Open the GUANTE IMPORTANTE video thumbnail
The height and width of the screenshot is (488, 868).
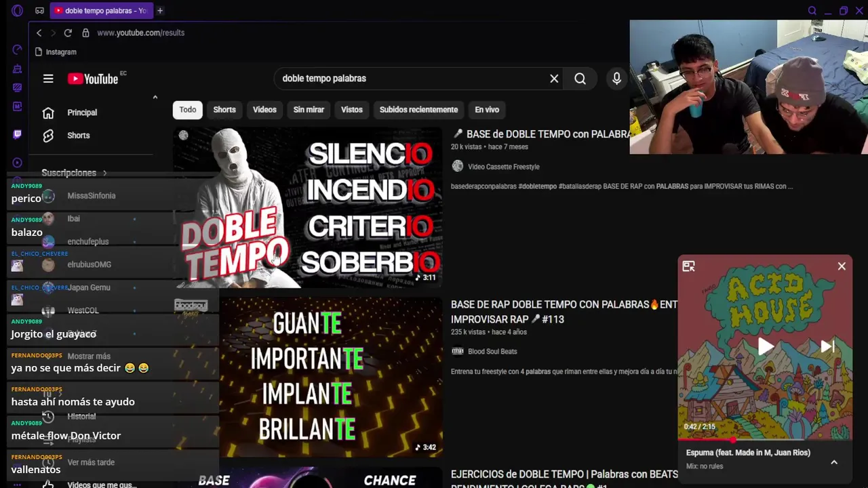(x=308, y=377)
